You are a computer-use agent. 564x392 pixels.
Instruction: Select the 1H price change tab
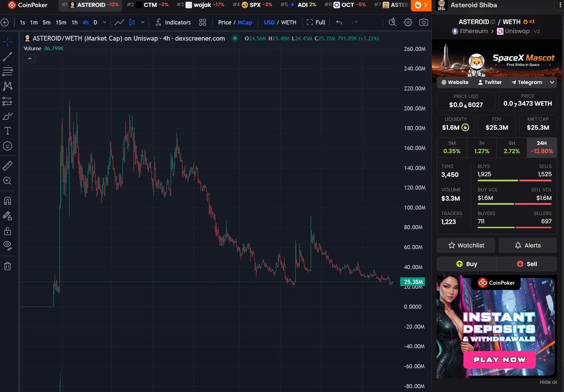(x=482, y=148)
